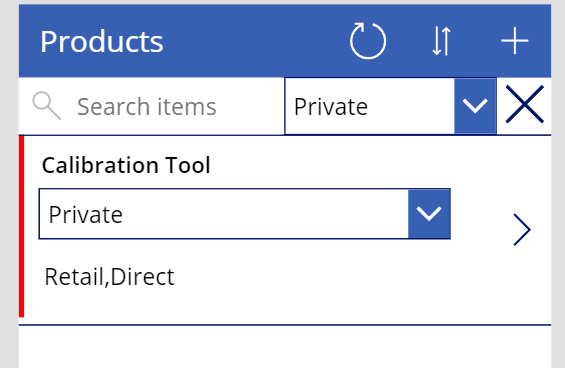Open the Private combo box under Calibration Tool
565x368 pixels.
coord(245,214)
